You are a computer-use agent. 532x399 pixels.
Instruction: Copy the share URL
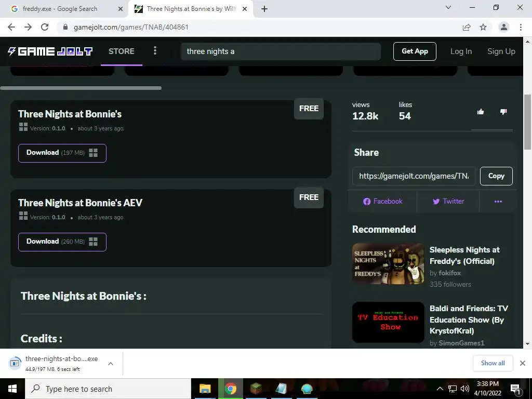coord(496,176)
